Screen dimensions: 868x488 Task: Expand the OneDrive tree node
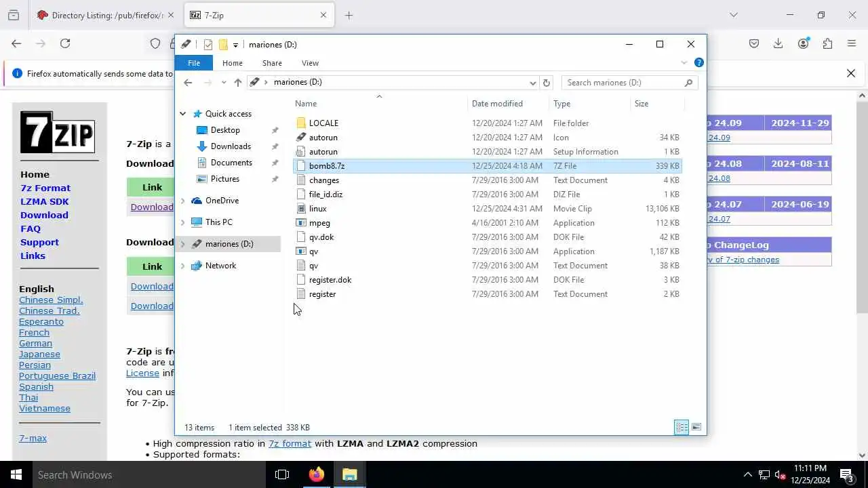tap(182, 201)
